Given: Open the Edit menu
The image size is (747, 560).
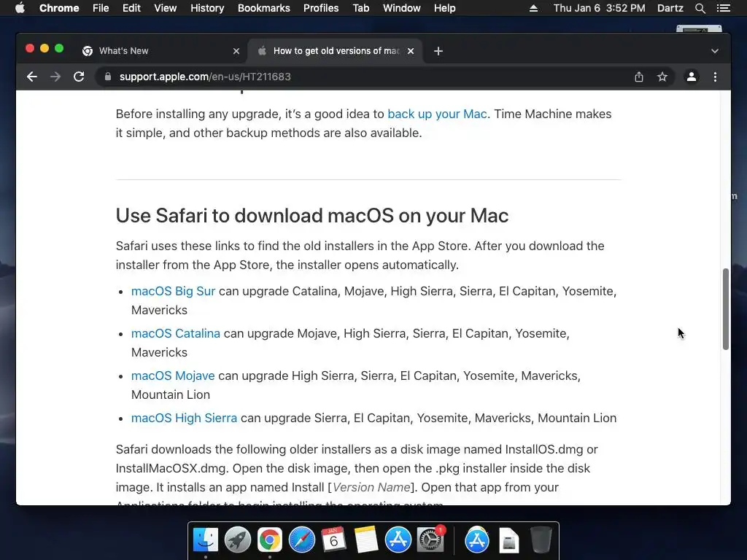Looking at the screenshot, I should [x=131, y=8].
